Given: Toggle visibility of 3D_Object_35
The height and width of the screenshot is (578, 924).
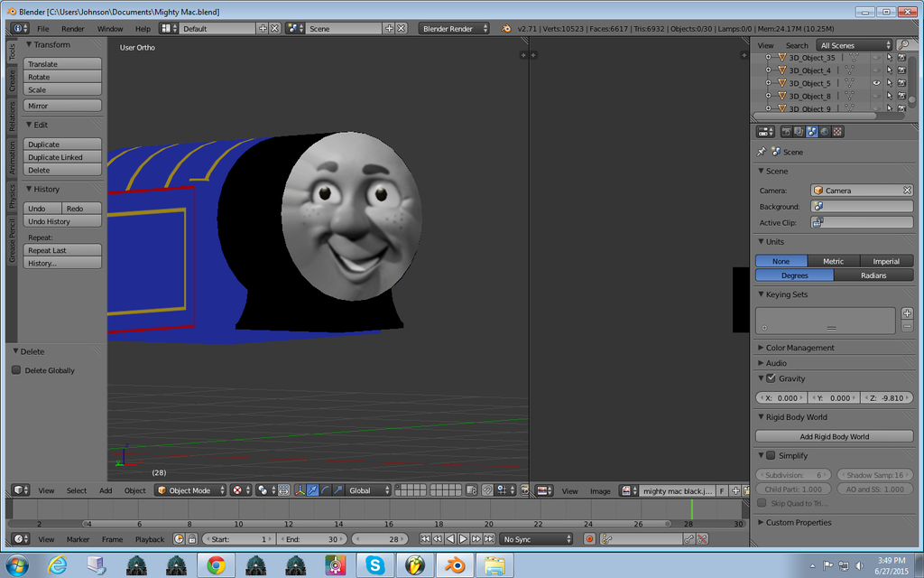Looking at the screenshot, I should point(876,57).
